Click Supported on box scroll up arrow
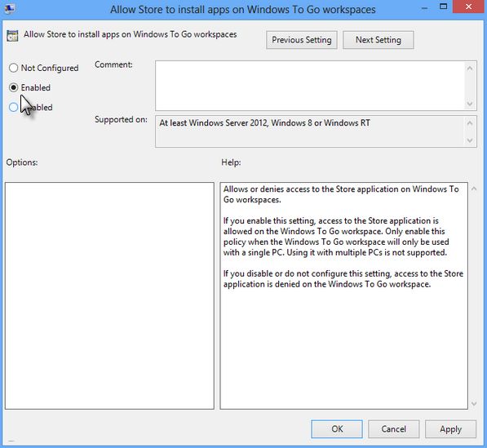This screenshot has height=448, width=487. tap(470, 123)
